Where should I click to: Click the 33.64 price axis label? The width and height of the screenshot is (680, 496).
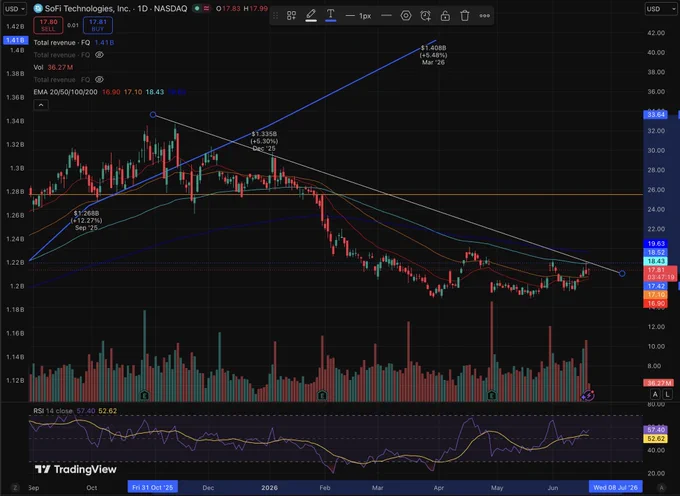click(656, 114)
